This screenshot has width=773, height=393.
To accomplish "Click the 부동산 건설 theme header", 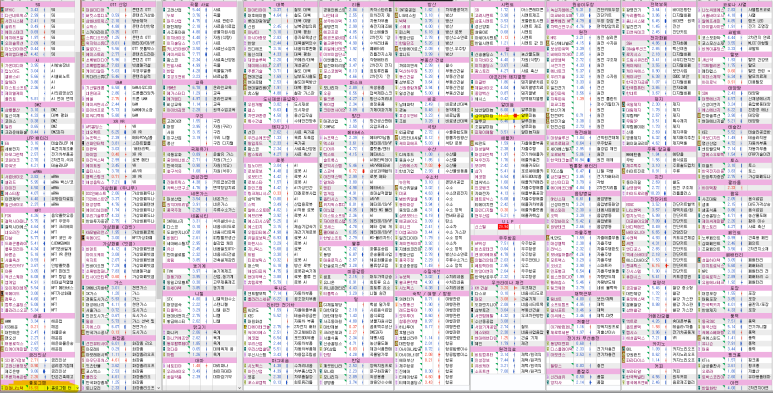I will [431, 60].
